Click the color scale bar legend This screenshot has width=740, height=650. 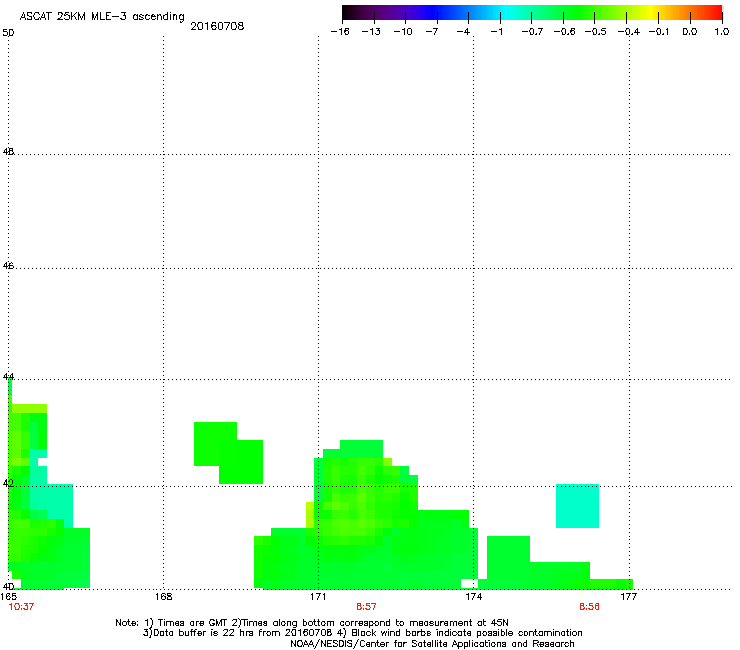(532, 13)
